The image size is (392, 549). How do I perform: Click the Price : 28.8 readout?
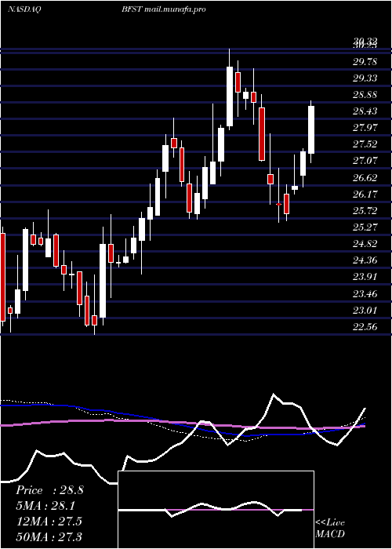pos(49,490)
